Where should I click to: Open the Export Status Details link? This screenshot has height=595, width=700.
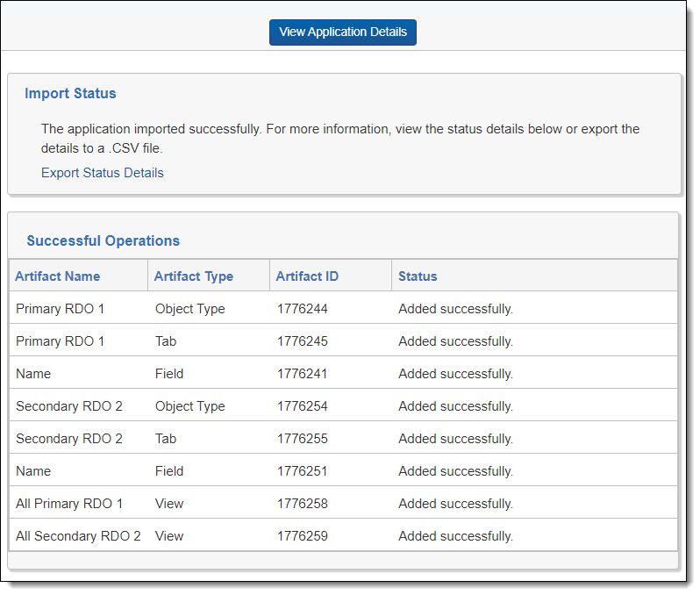click(x=103, y=173)
